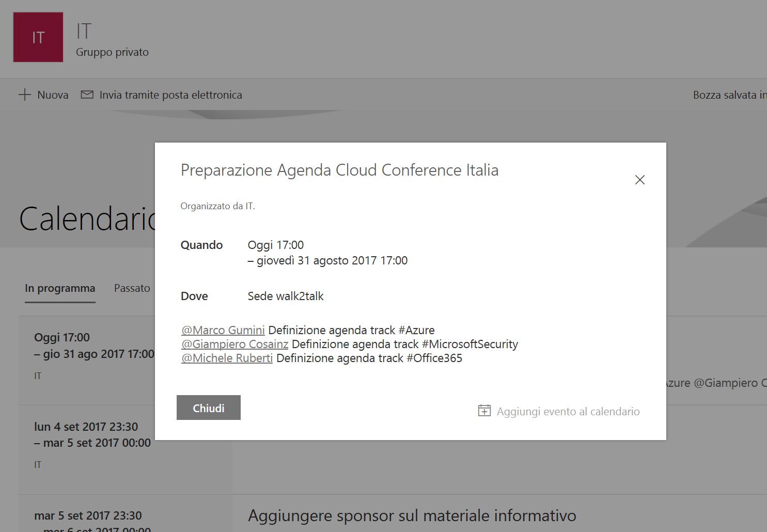Select event lun 4 set 2017 23:30
767x532 pixels.
point(87,449)
